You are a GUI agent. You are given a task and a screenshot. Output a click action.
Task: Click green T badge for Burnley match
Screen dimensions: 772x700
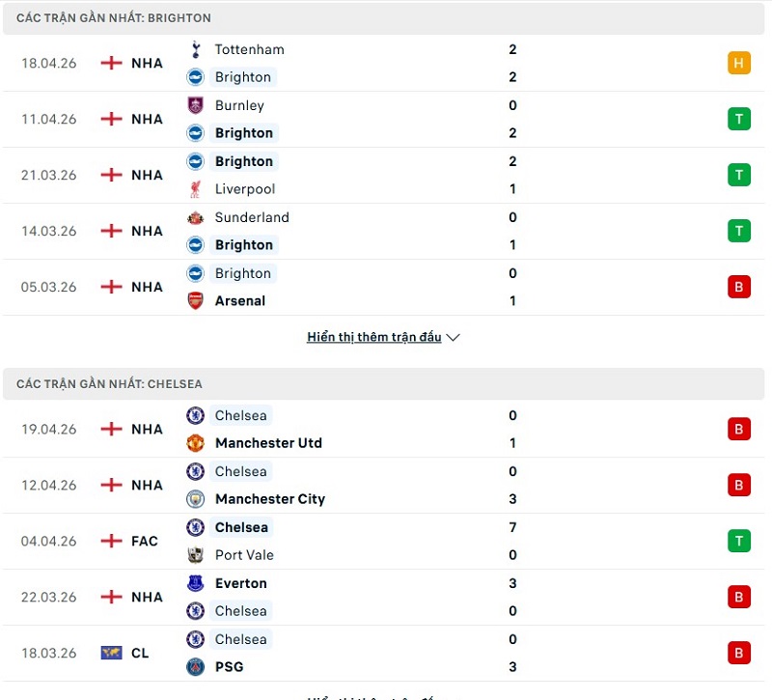[x=739, y=120]
